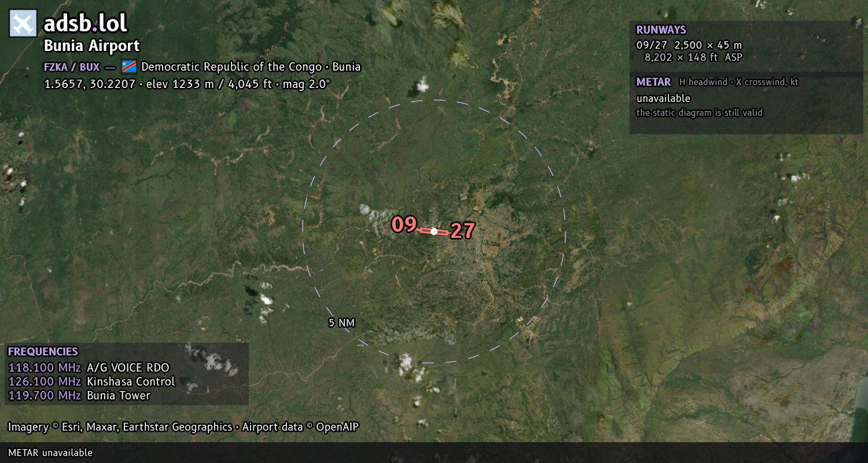Click the METAR panel heading
Screen dimensions: 868x463
[x=653, y=82]
